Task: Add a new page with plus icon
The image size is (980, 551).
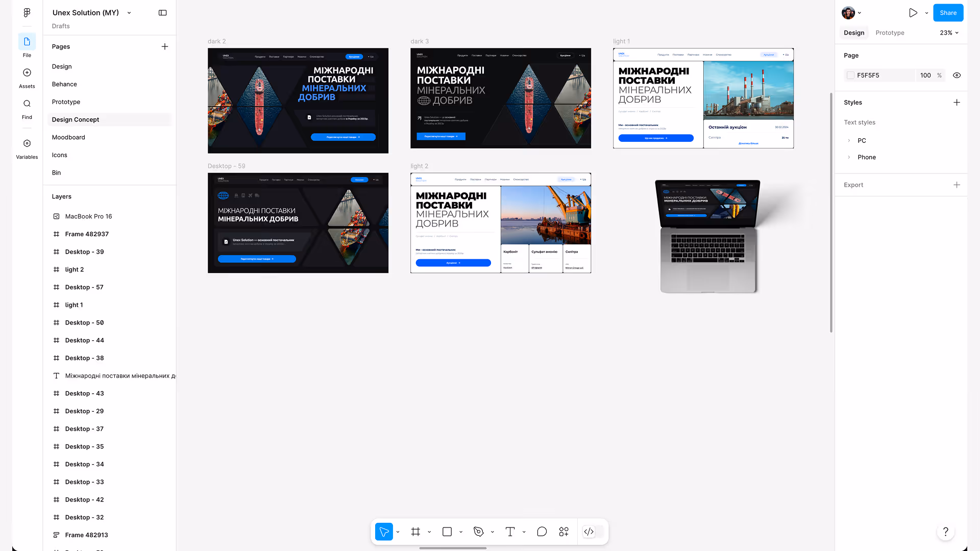Action: 165,46
